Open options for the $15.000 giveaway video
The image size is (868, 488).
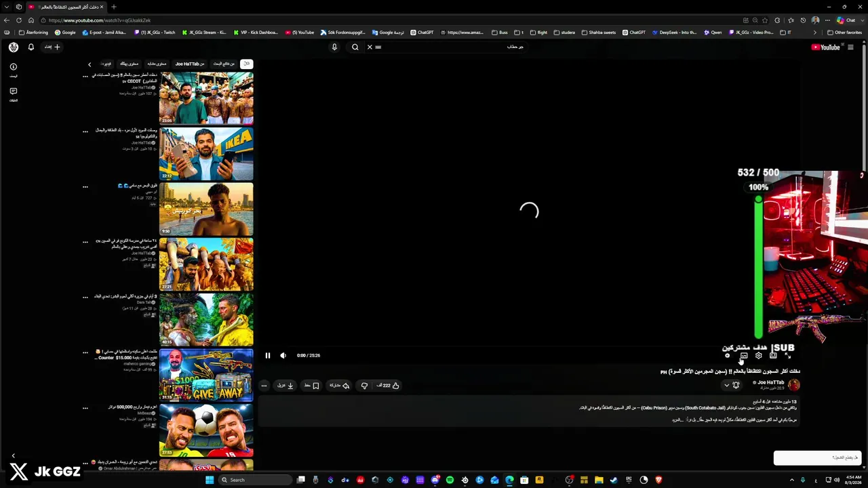click(85, 352)
